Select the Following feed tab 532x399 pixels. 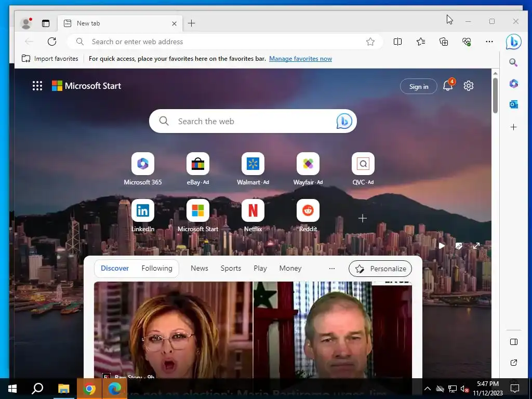pyautogui.click(x=157, y=269)
